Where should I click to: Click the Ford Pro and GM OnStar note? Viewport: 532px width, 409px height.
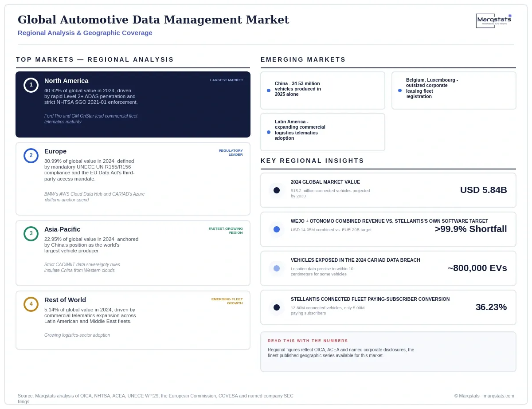coord(91,119)
